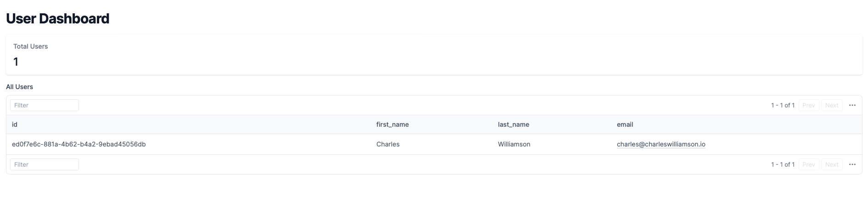Click the Total Users card label

point(31,46)
